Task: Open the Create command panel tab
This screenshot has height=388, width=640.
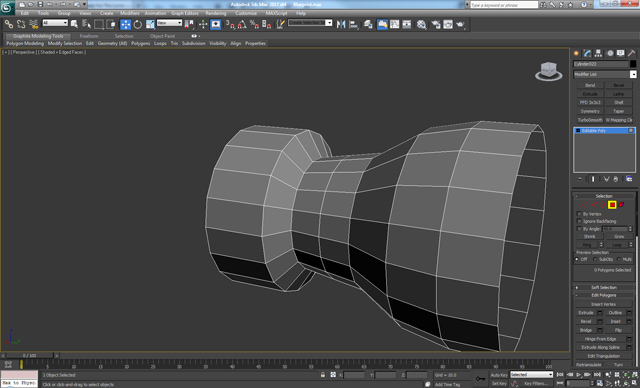Action: pyautogui.click(x=576, y=53)
